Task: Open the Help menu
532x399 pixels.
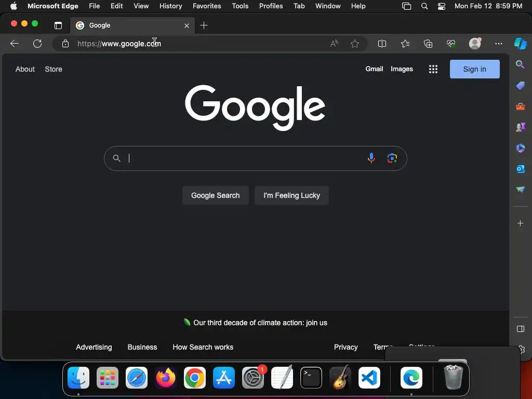Action: pyautogui.click(x=358, y=6)
